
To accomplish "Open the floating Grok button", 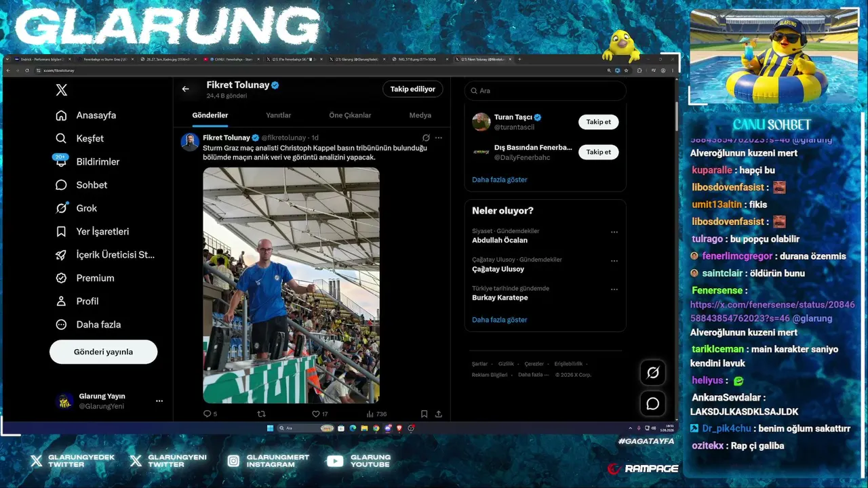I will (x=653, y=372).
